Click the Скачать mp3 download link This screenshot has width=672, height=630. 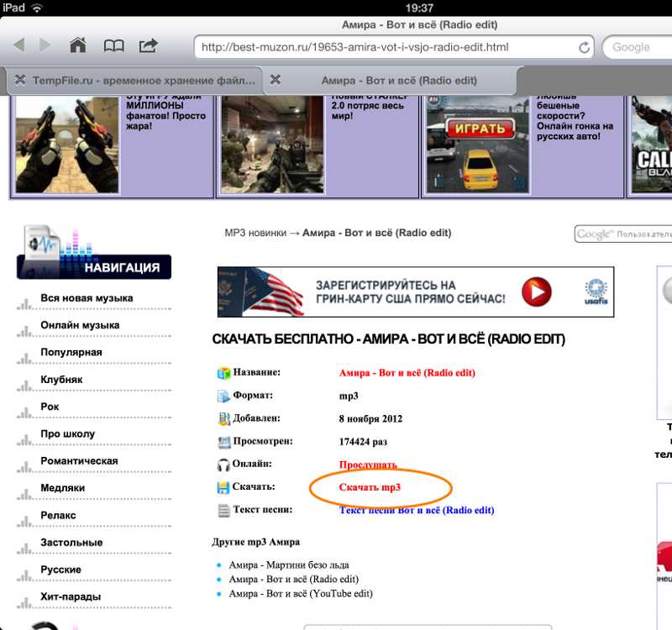pyautogui.click(x=370, y=488)
